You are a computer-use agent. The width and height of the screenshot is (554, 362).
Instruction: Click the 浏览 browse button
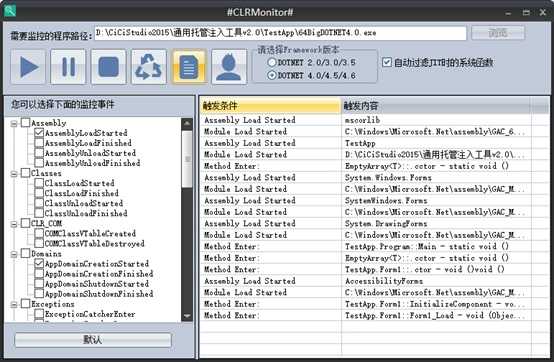pos(498,33)
